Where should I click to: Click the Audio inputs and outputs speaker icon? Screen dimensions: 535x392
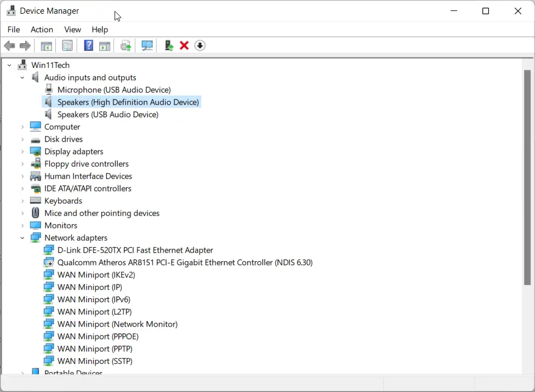click(x=35, y=77)
